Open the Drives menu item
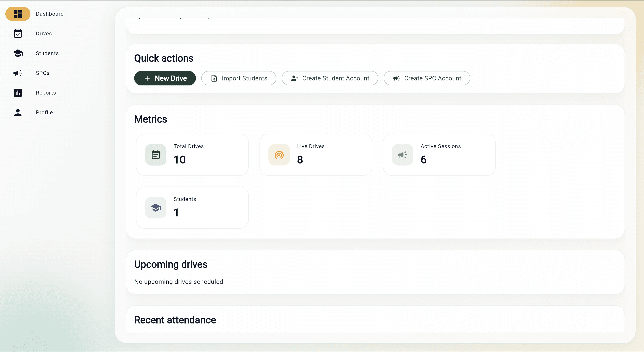Viewport: 644px width, 352px height. tap(44, 34)
